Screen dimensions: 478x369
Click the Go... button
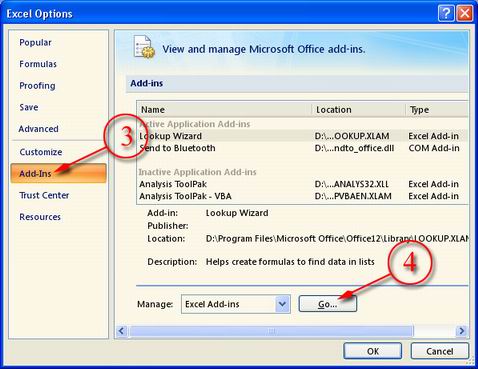tap(328, 304)
